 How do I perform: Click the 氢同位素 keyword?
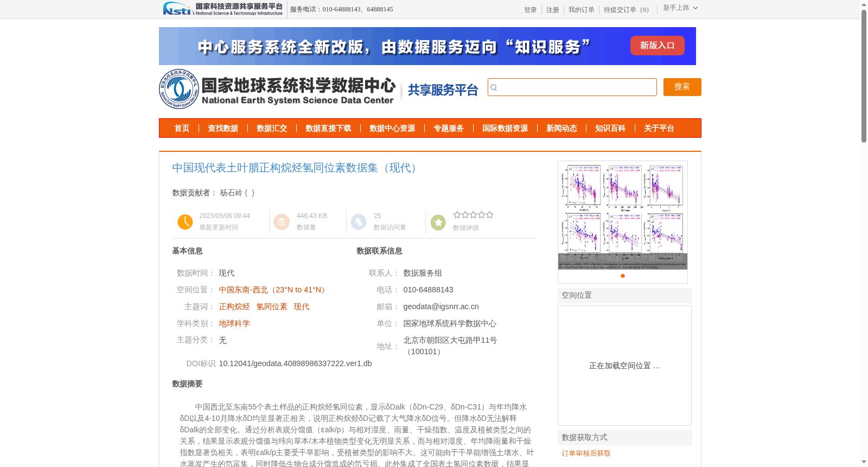coord(272,306)
